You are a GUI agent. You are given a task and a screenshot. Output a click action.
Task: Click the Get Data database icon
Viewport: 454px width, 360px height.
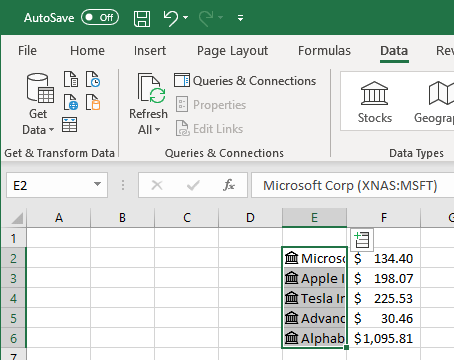pos(40,88)
